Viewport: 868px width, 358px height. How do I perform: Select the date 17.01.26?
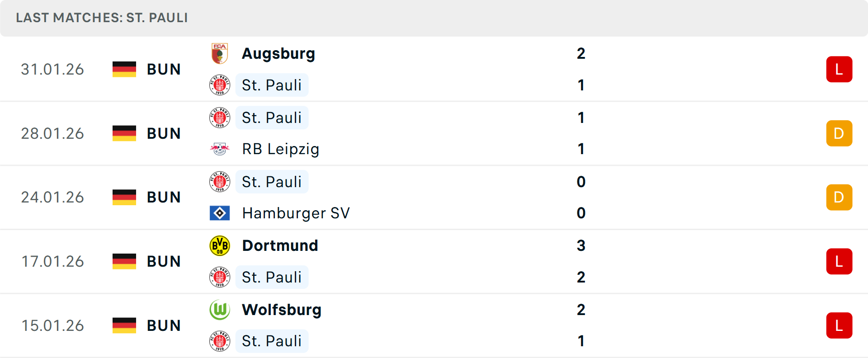52,261
